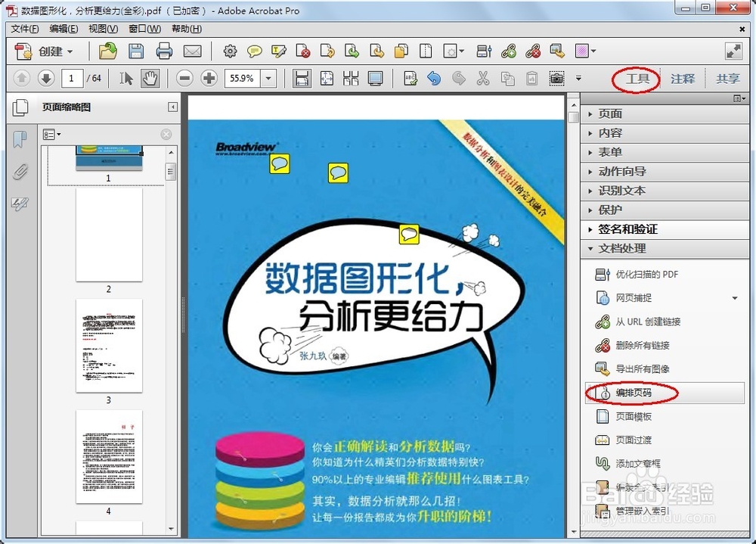This screenshot has height=544, width=756.
Task: Click the create link toolbar icon
Action: (x=509, y=51)
